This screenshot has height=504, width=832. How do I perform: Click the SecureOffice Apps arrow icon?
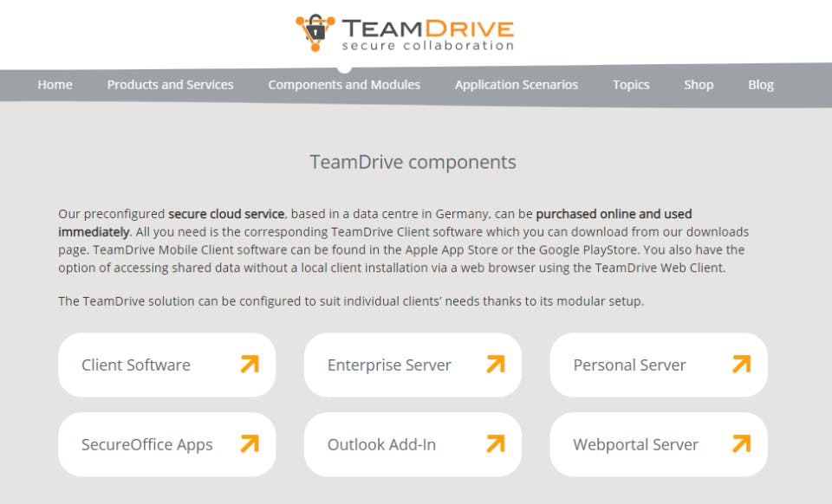click(250, 444)
